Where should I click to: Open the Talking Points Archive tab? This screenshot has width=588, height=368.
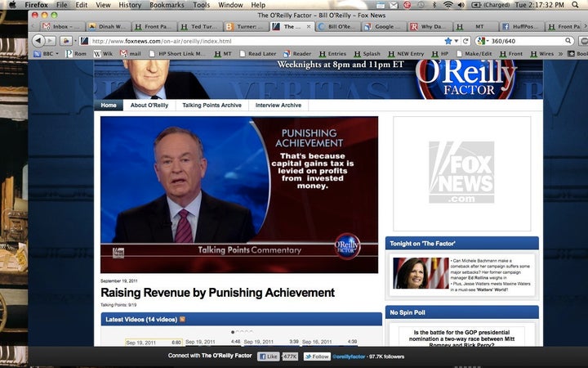[212, 105]
